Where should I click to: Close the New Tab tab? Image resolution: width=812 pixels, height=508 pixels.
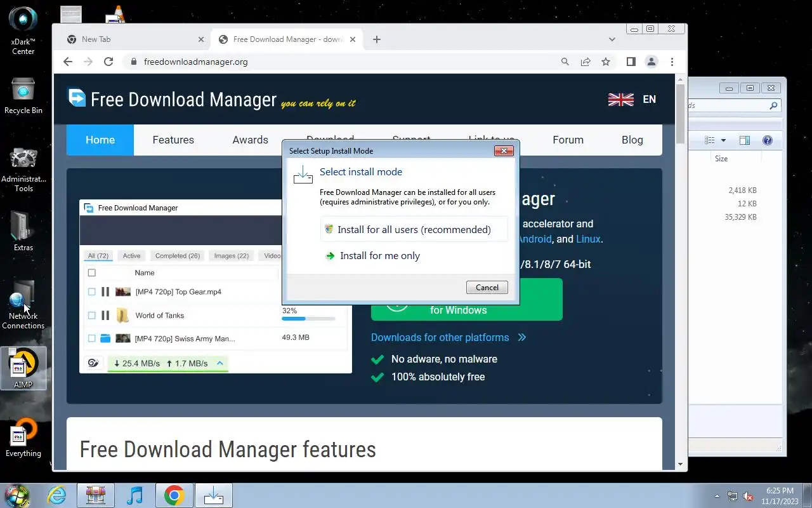click(x=201, y=39)
